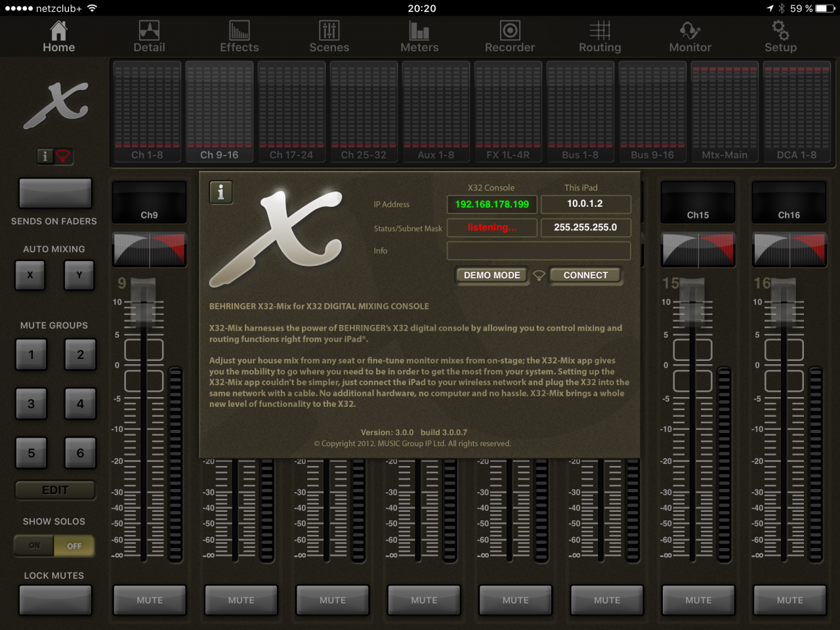The image size is (840, 630).
Task: Click the battery indicator in status bar
Action: pos(825,9)
